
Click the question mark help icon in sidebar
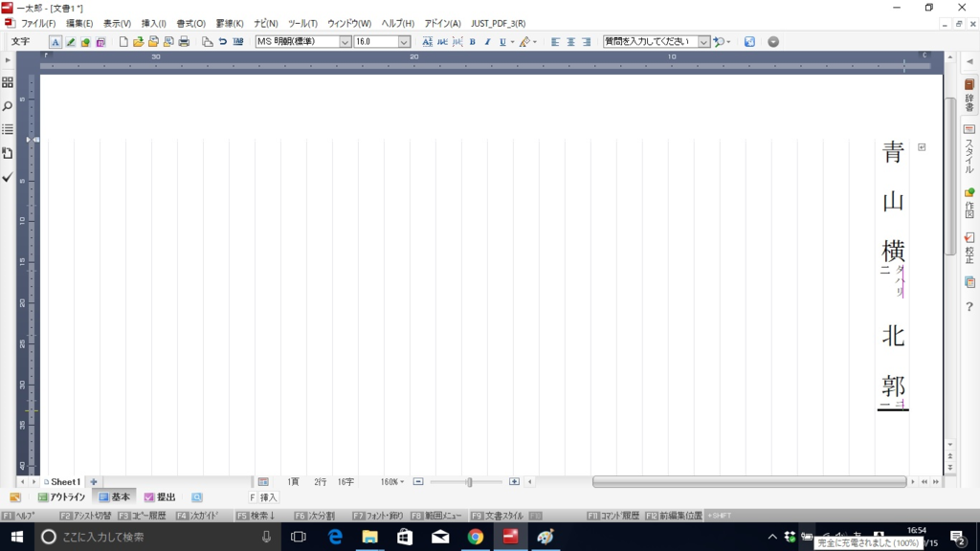pyautogui.click(x=969, y=307)
